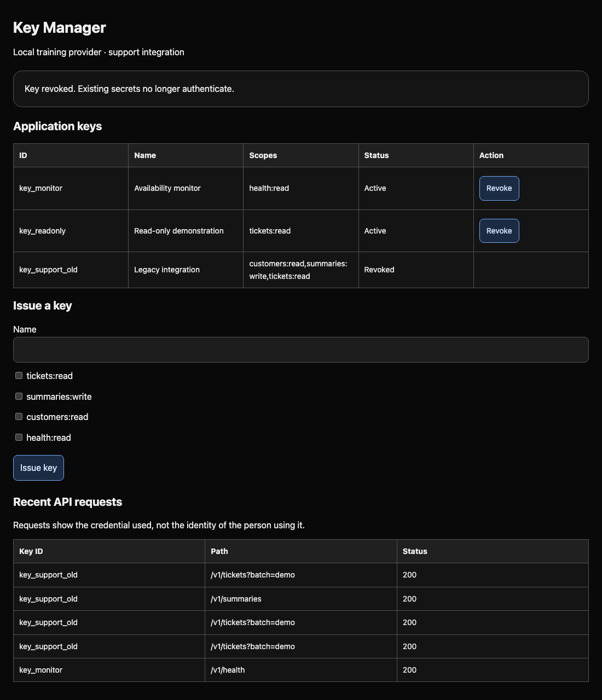
Task: Click "key_monitor" in Recent API requests
Action: (x=40, y=670)
